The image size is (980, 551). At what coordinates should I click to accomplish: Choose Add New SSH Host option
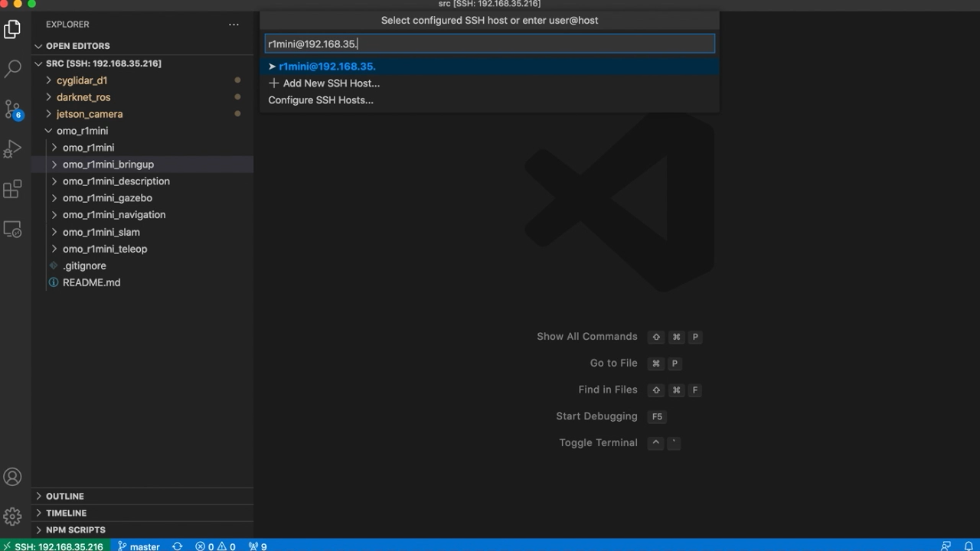pos(489,83)
